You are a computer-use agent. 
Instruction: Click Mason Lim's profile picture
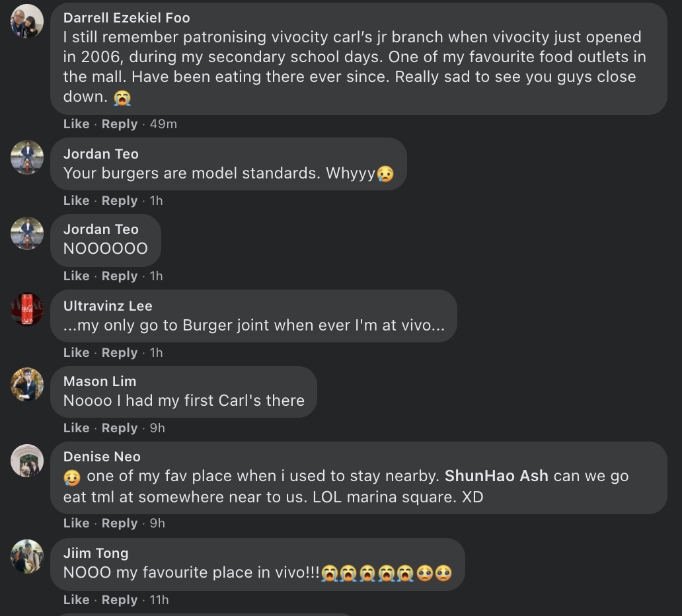[27, 385]
